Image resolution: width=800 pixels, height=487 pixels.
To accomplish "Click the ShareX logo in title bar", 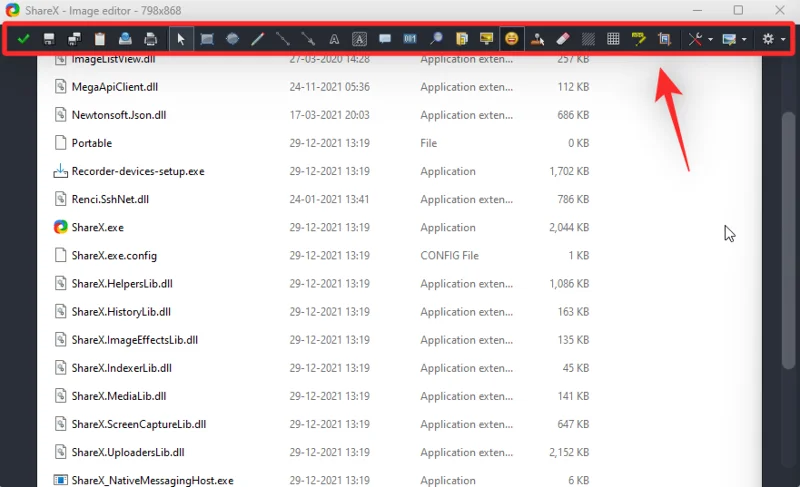I will click(12, 10).
